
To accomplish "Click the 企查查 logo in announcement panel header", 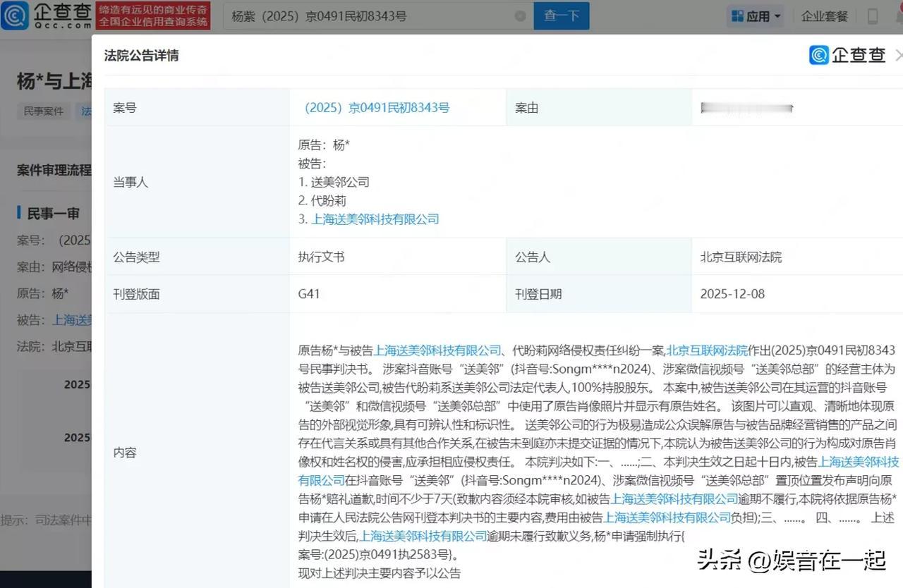I will click(x=847, y=55).
